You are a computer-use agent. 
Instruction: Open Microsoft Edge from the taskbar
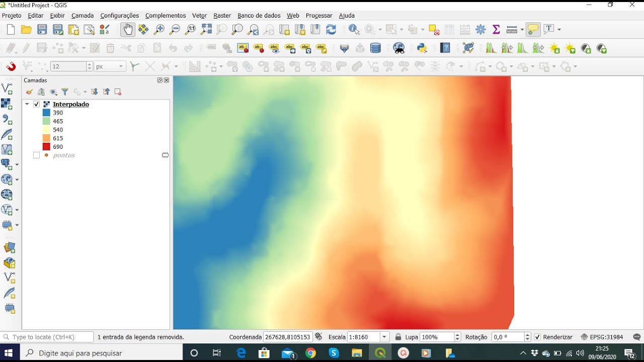241,353
